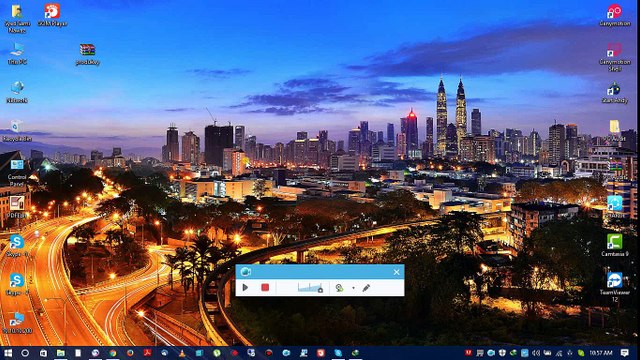Open the Action Center notifications icon
Viewport: 640px width, 360px height.
click(x=624, y=353)
